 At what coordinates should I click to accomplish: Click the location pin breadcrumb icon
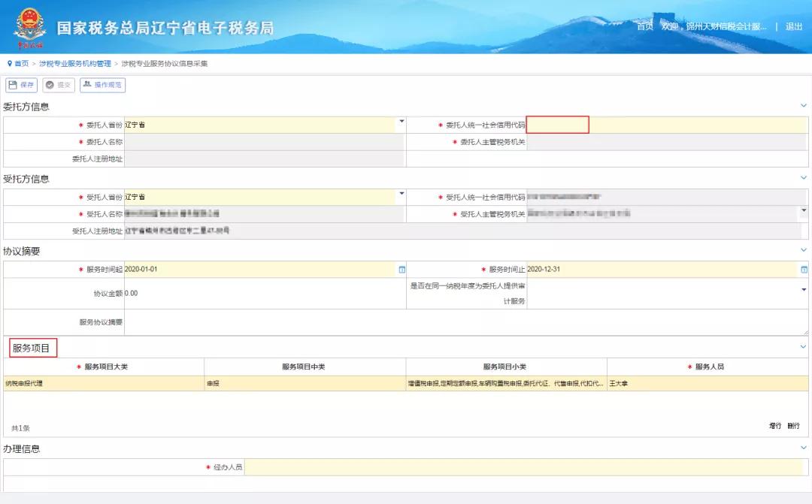9,64
